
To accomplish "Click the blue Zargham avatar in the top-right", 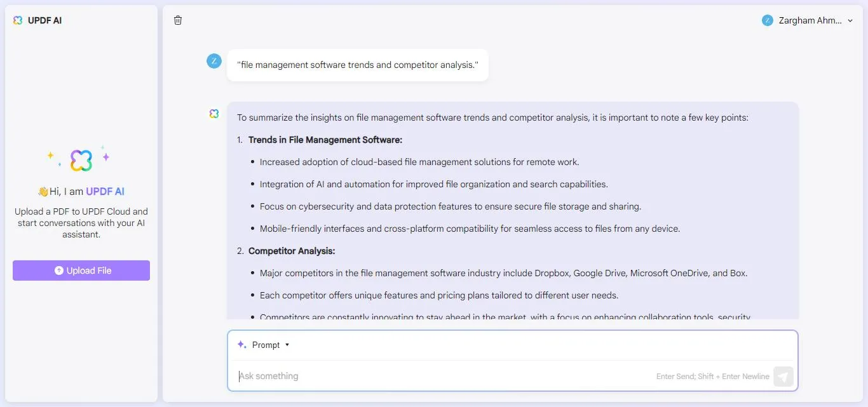I will [767, 20].
